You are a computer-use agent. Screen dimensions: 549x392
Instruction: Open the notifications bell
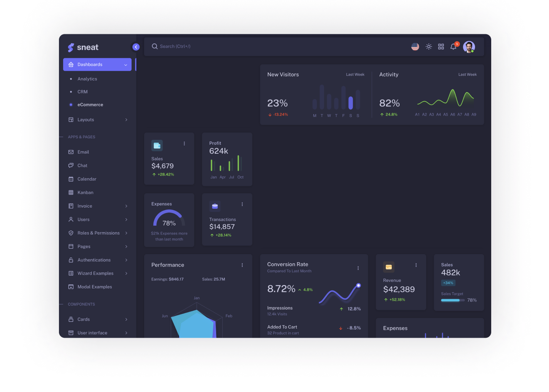pyautogui.click(x=453, y=46)
